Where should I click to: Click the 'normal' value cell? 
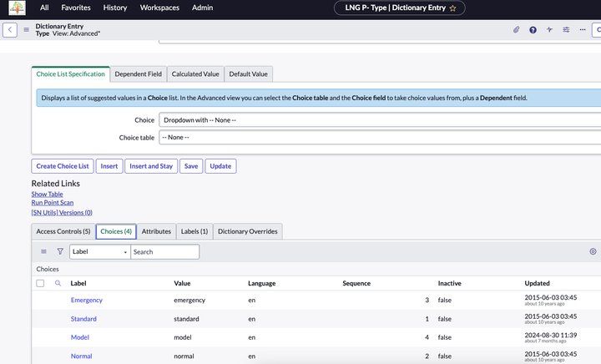click(184, 356)
